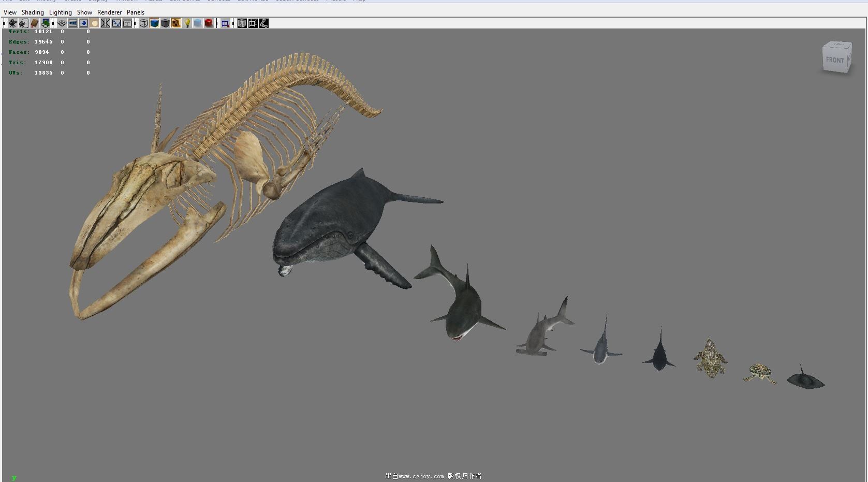This screenshot has height=482, width=868.
Task: Toggle the Film Gate icon
Action: (72, 23)
